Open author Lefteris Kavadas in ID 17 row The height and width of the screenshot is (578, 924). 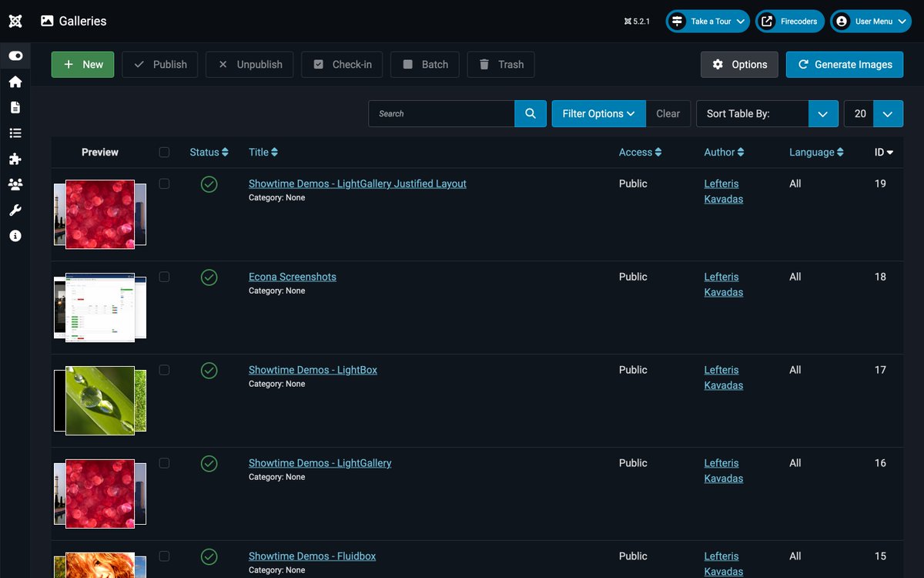(723, 378)
